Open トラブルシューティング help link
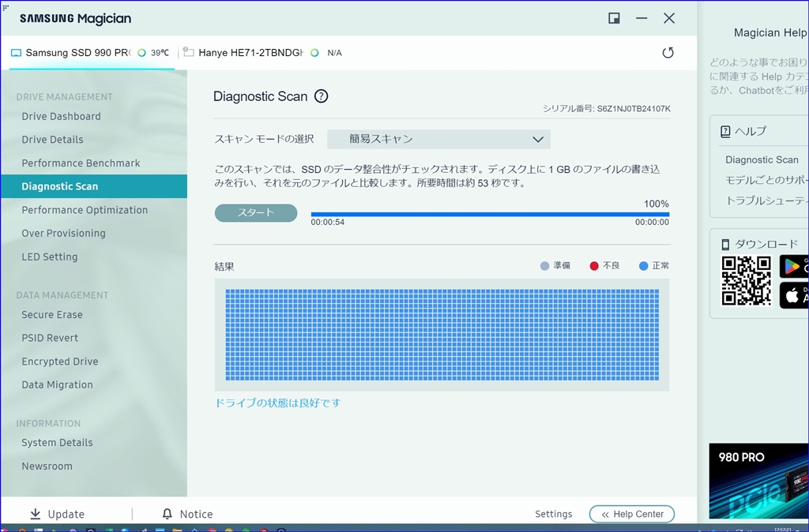Screen dimensions: 809x532 tap(766, 200)
